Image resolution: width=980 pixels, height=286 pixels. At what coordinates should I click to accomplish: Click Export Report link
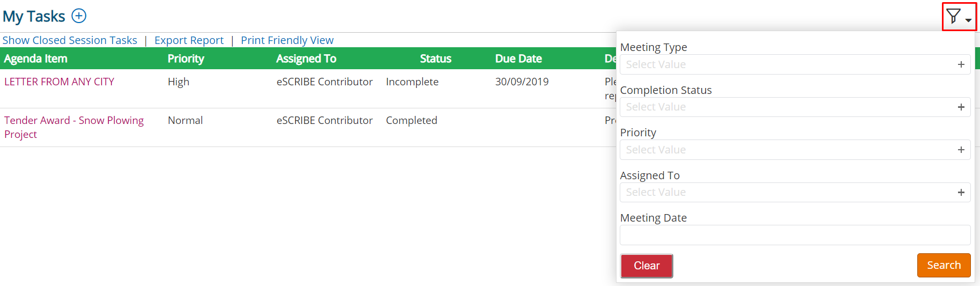coord(189,40)
